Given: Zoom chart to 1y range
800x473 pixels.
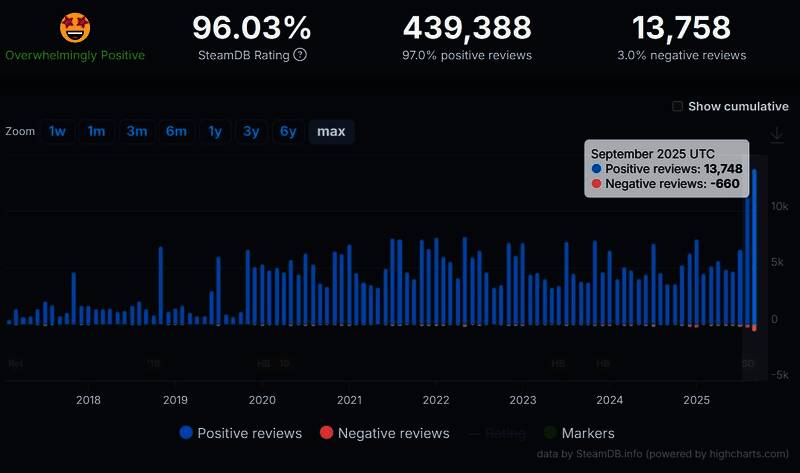Looking at the screenshot, I should click(x=214, y=131).
